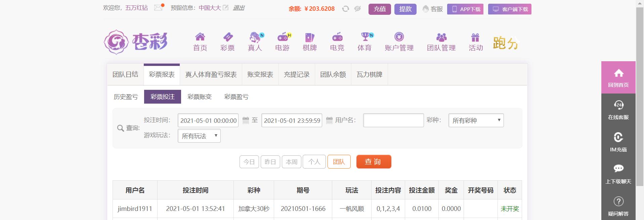Image resolution: width=644 pixels, height=220 pixels.
Task: Open 账户管理 account management
Action: [399, 42]
